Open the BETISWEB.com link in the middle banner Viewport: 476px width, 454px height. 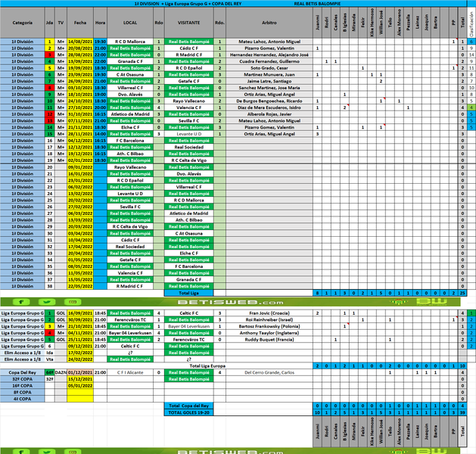[x=231, y=302]
